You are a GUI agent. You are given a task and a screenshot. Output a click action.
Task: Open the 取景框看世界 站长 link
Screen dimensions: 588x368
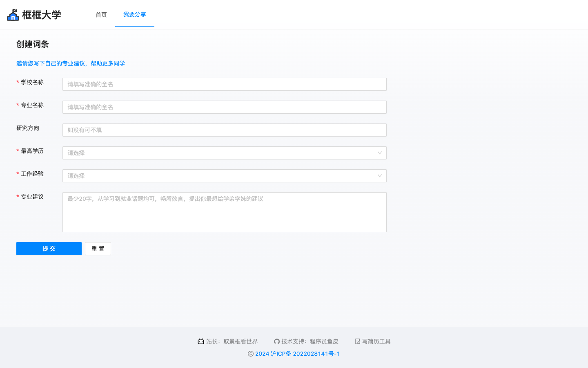click(x=240, y=341)
